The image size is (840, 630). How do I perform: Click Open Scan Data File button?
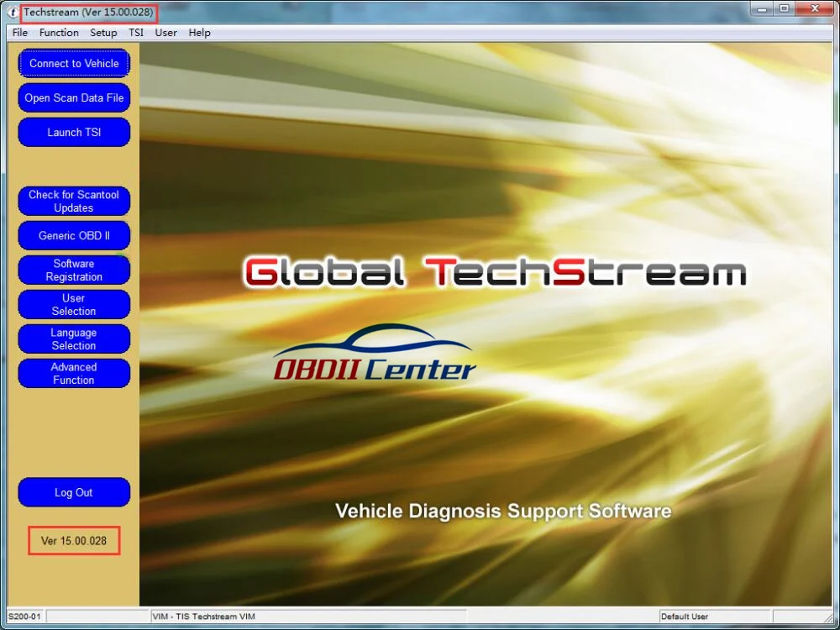click(74, 98)
